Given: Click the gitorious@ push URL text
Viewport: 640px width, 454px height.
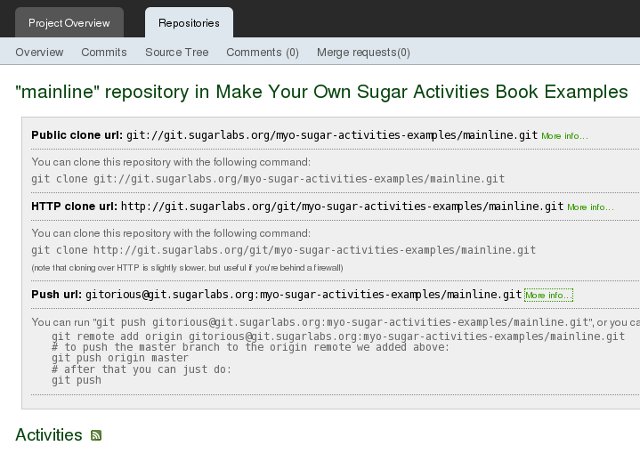Looking at the screenshot, I should coord(300,295).
